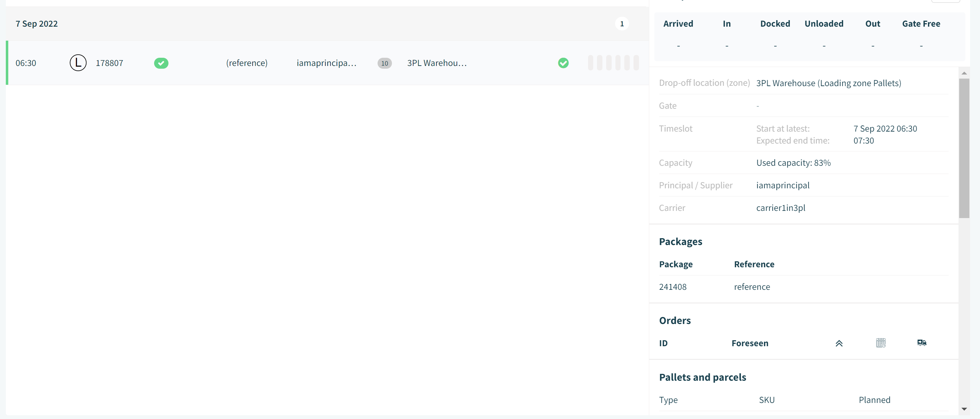Screen dimensions: 980x419
Task: Click package number 241408
Action: click(672, 287)
